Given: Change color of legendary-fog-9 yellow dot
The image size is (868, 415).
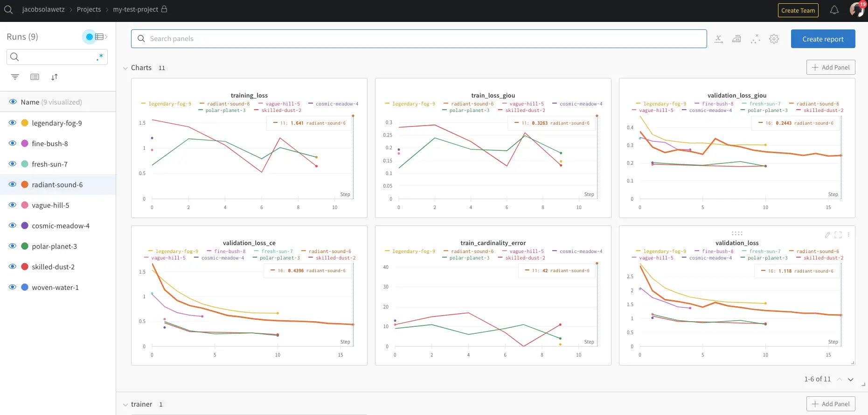Looking at the screenshot, I should pyautogui.click(x=25, y=123).
